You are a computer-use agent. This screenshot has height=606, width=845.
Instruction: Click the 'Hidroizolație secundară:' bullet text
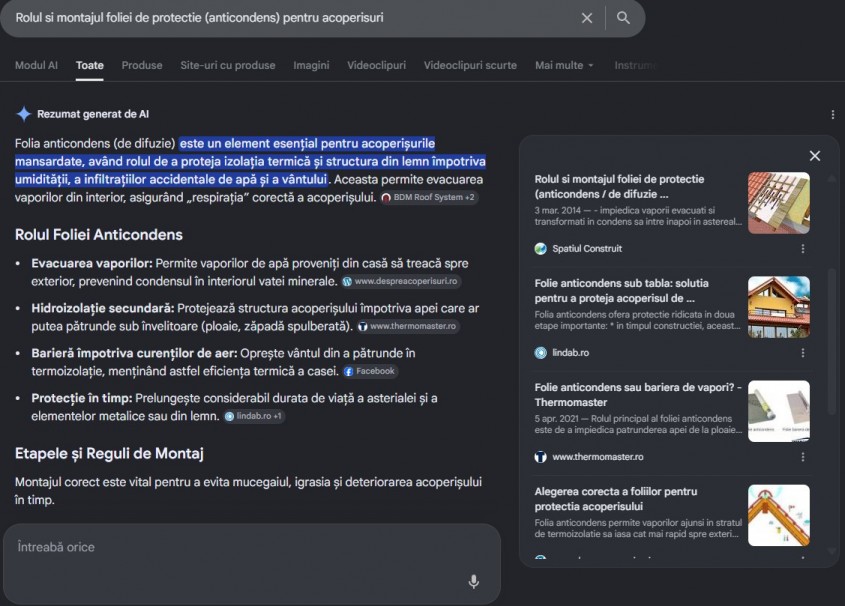[103, 308]
